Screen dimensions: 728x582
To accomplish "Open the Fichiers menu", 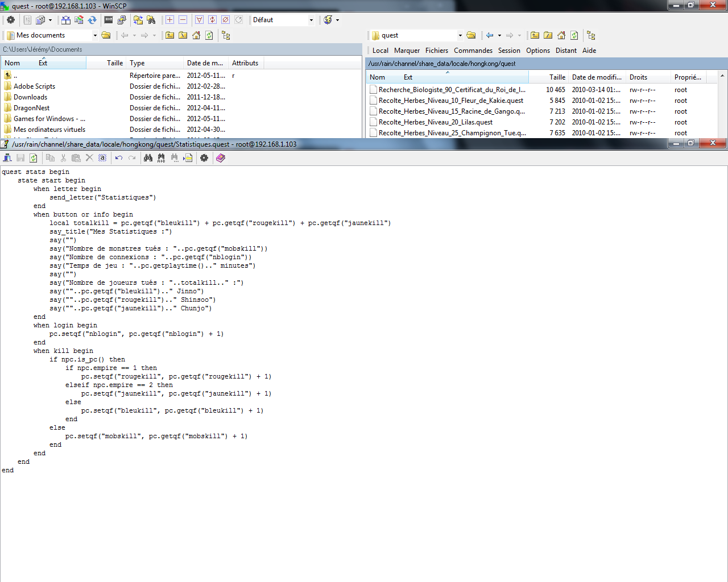I will [437, 51].
